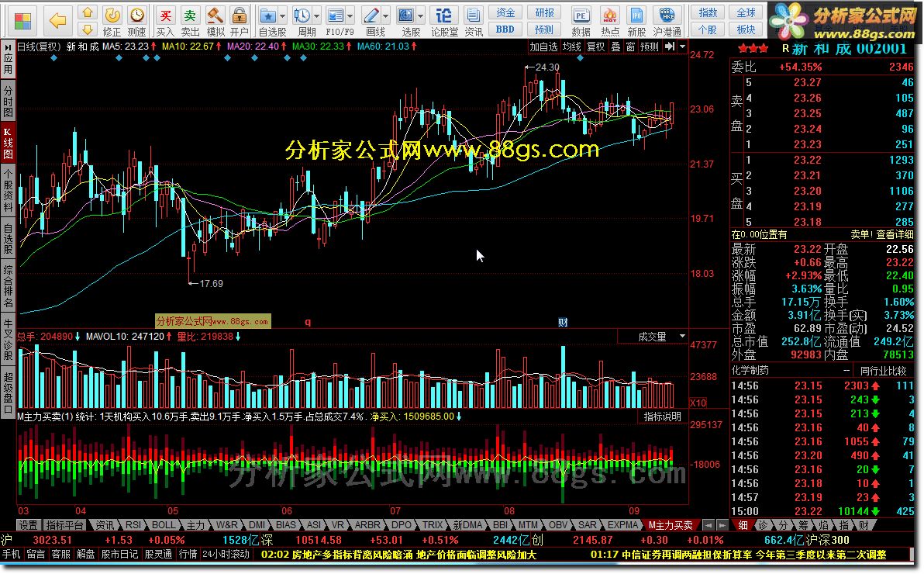Open the 数据 PE data icon
Screen dimensions: 924x574
coord(581,21)
